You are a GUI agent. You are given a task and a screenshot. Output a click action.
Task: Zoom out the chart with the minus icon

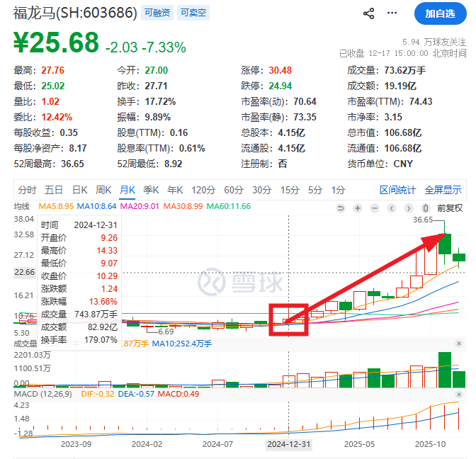pyautogui.click(x=374, y=208)
